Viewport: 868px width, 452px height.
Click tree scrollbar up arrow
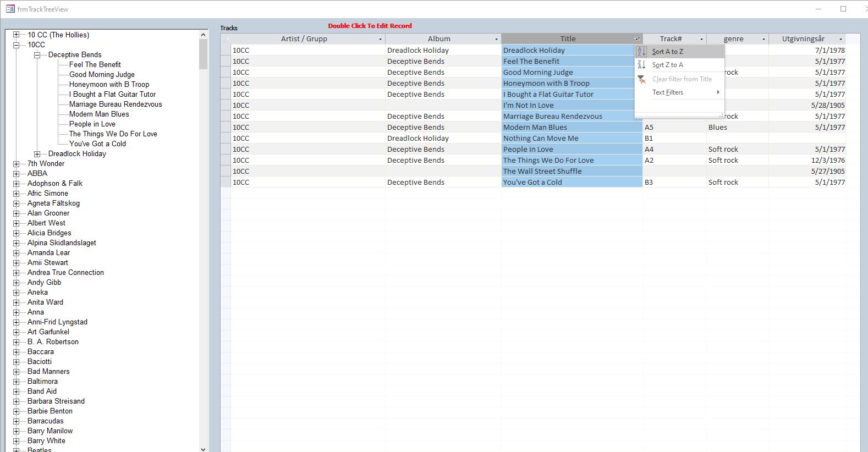click(x=203, y=35)
